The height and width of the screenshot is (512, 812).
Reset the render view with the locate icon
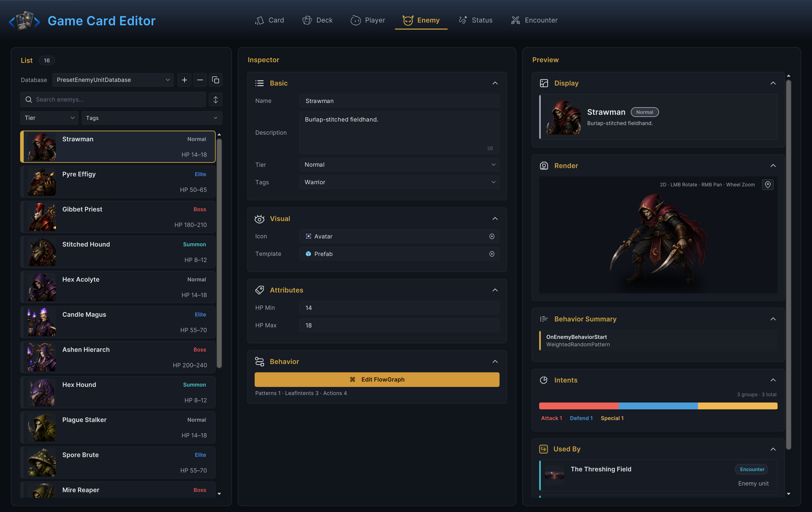(x=768, y=185)
